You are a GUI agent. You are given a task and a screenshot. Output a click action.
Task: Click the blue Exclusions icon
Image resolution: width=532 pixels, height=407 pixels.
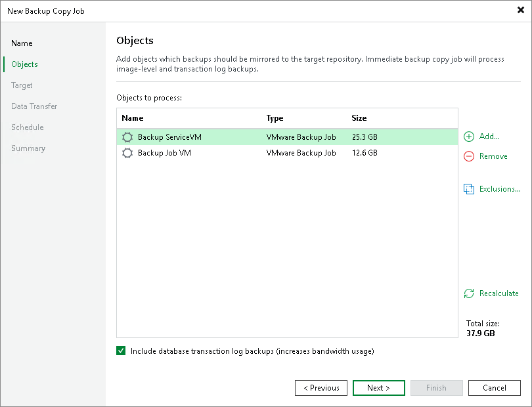(x=469, y=189)
